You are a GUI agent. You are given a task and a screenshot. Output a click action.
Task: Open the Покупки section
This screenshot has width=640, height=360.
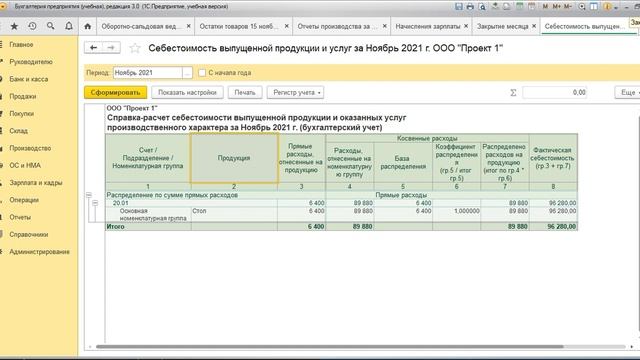(22, 113)
